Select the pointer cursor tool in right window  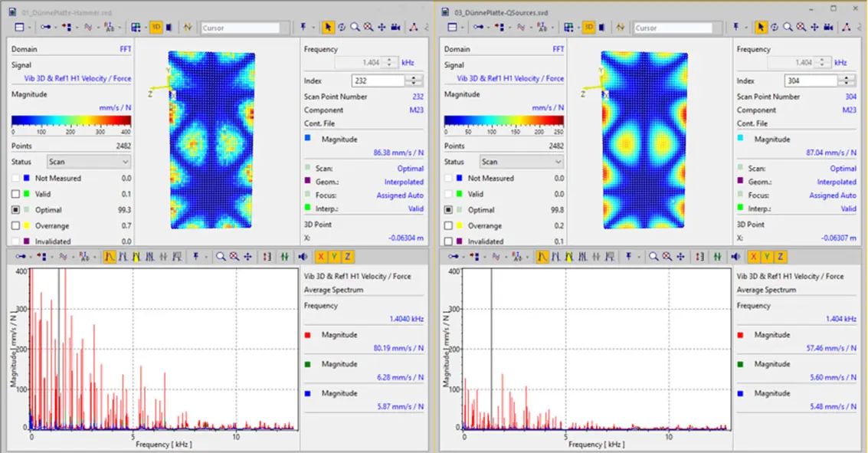[761, 27]
